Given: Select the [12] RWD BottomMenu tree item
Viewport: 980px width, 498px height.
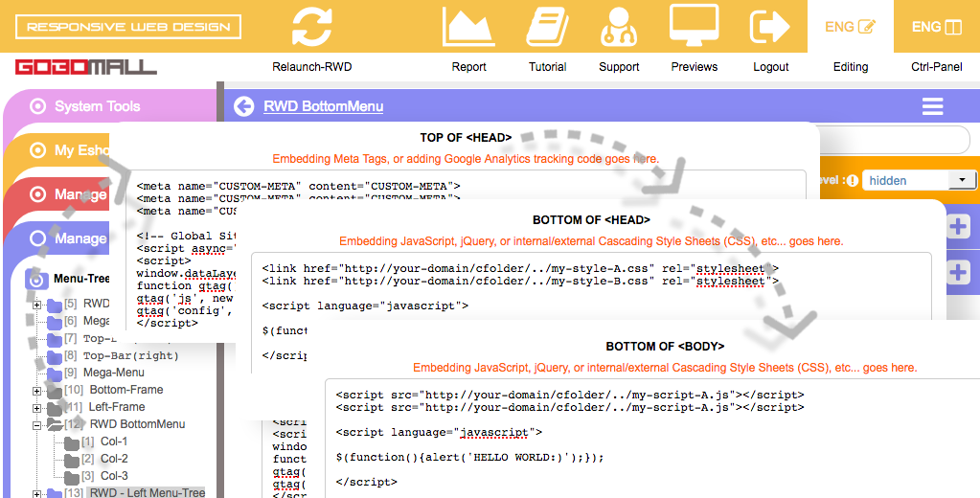Looking at the screenshot, I should [x=125, y=424].
